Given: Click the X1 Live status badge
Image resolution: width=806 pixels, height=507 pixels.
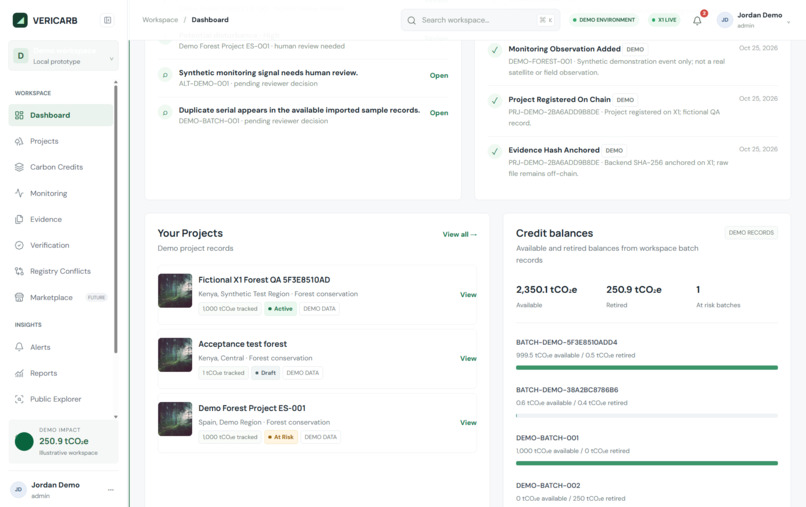Looking at the screenshot, I should point(664,20).
